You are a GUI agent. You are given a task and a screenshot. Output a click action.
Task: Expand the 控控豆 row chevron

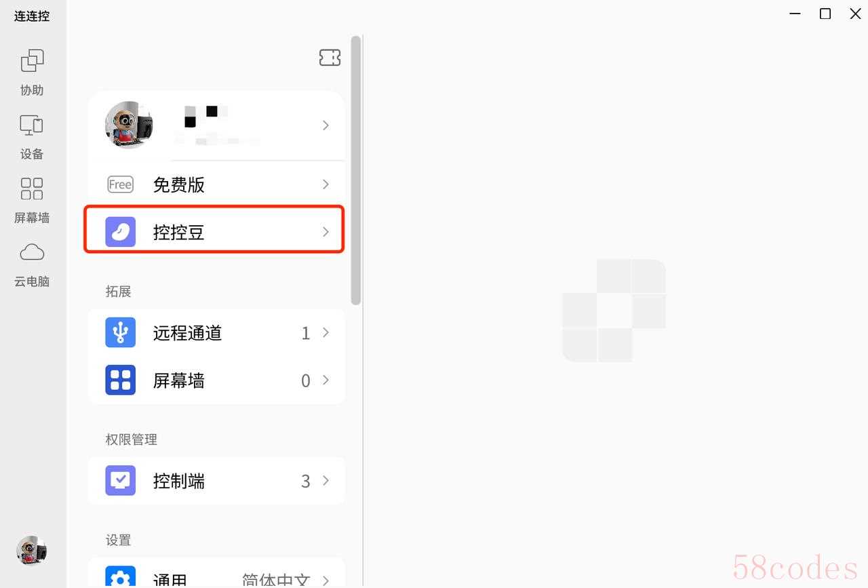[x=325, y=232]
